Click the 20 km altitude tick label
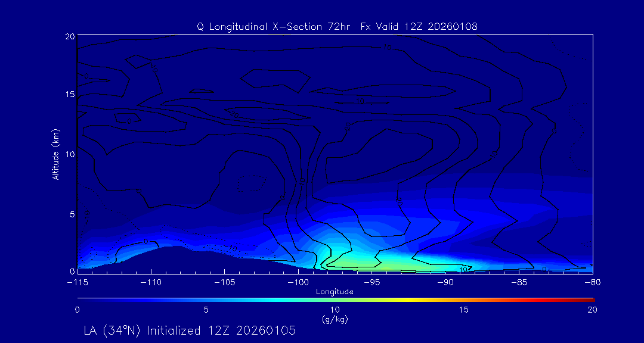Screen dimensions: 644x343 coord(69,36)
